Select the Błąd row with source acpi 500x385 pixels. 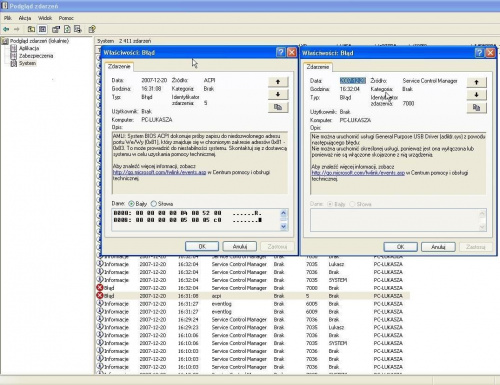(253, 296)
